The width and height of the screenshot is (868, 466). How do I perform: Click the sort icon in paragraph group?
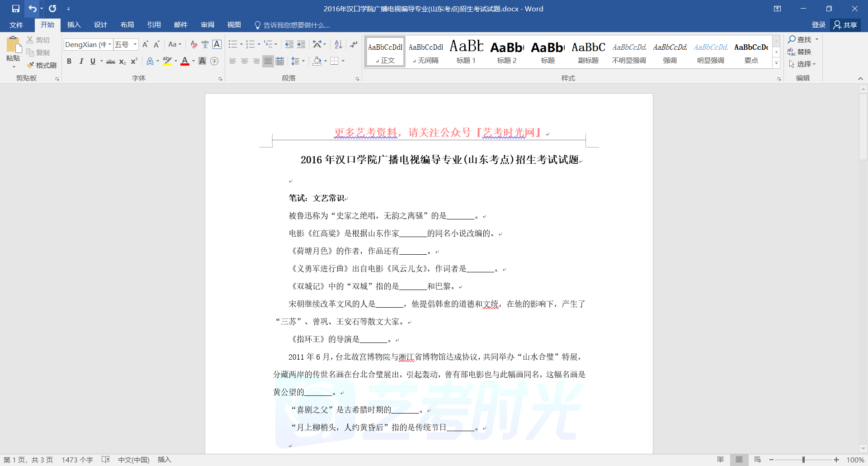[338, 44]
